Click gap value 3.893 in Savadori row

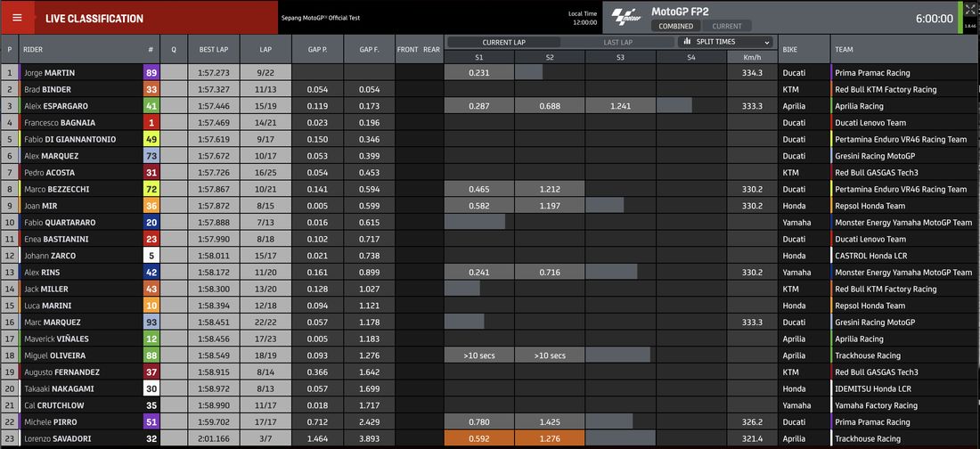pos(370,438)
